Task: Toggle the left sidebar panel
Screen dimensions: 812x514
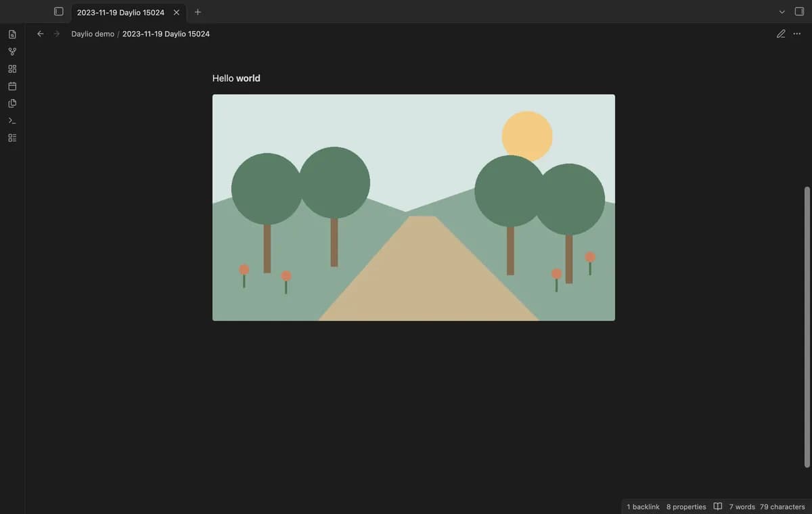Action: [x=59, y=11]
